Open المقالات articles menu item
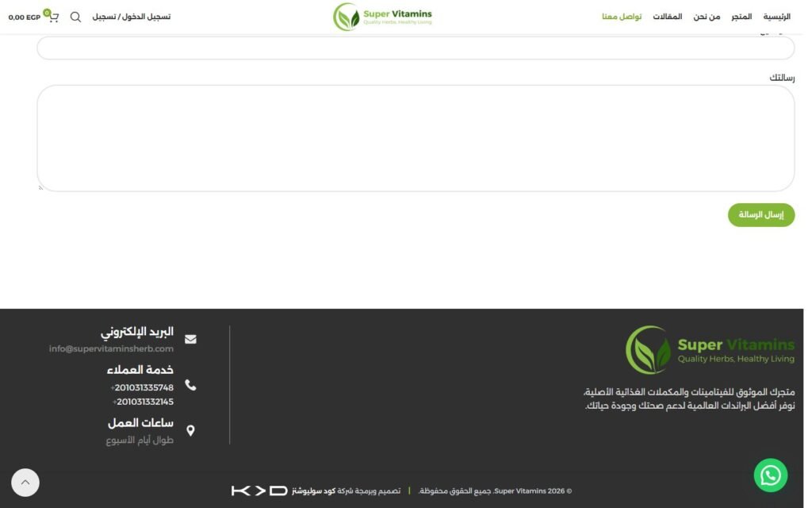Screen dimensions: 812x508 668,17
